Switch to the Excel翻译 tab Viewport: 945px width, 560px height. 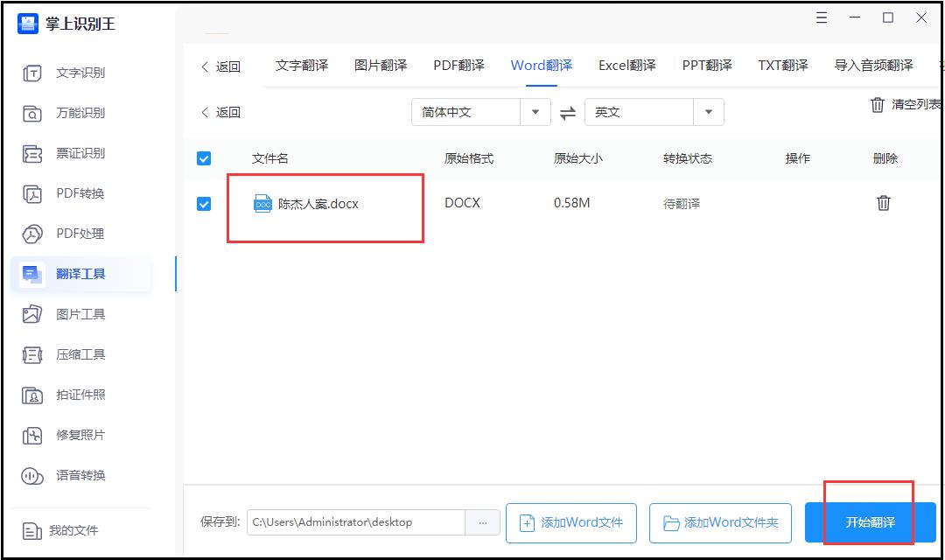point(627,65)
